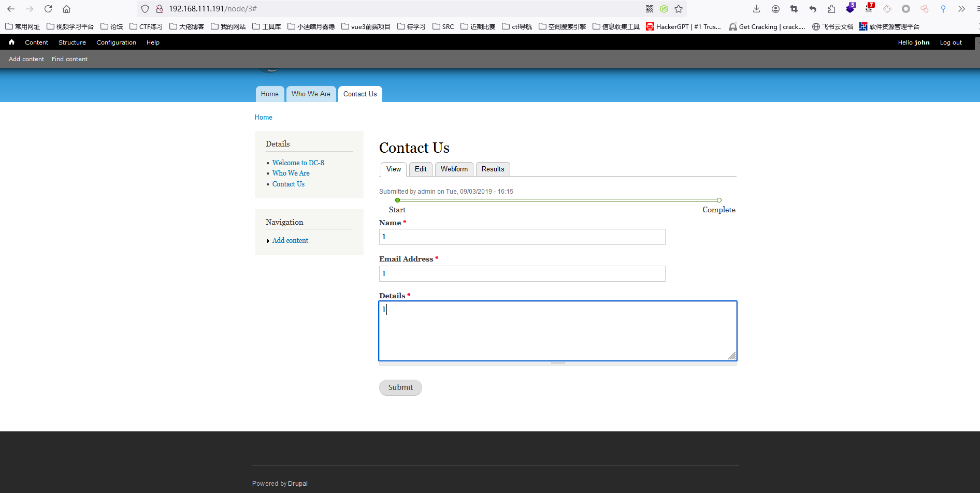Click the browser reload icon
Viewport: 980px width, 493px height.
pyautogui.click(x=48, y=9)
